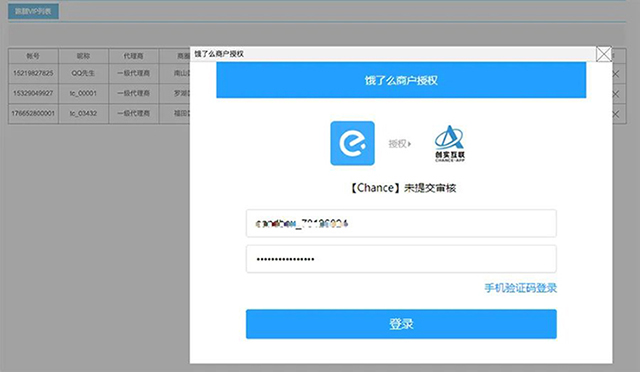Click the 代理商 column header
Screen dimensions: 640x372
(x=133, y=56)
